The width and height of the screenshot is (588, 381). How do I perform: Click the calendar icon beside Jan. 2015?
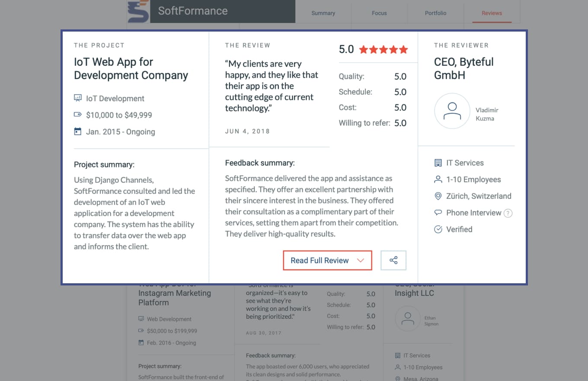coord(78,131)
